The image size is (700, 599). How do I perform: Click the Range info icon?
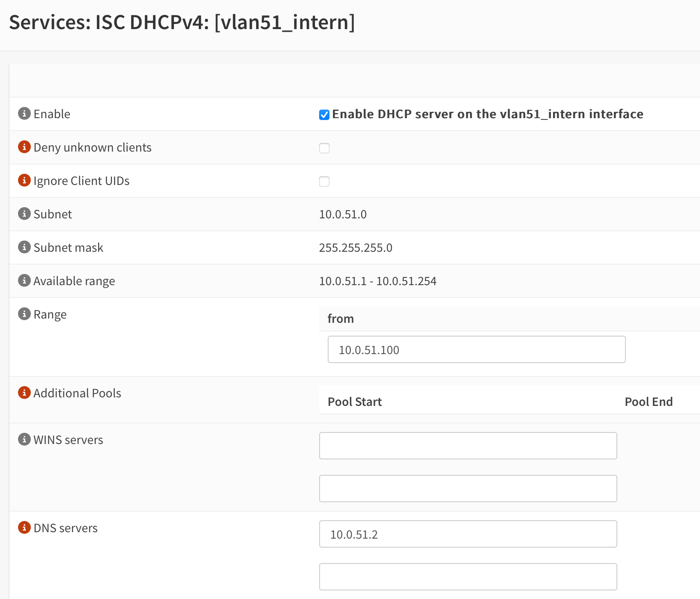(x=24, y=314)
